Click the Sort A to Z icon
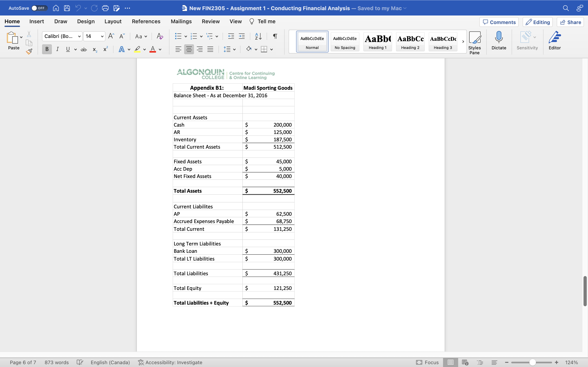The image size is (588, 367). pos(258,36)
